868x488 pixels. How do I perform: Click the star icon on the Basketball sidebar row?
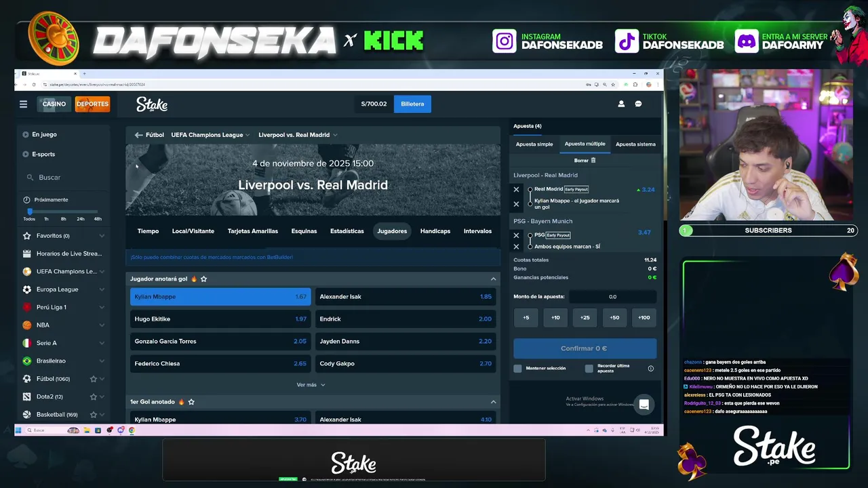pyautogui.click(x=94, y=414)
